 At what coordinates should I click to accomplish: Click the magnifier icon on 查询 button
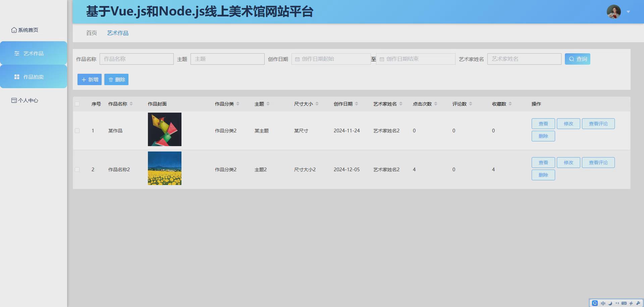click(572, 59)
